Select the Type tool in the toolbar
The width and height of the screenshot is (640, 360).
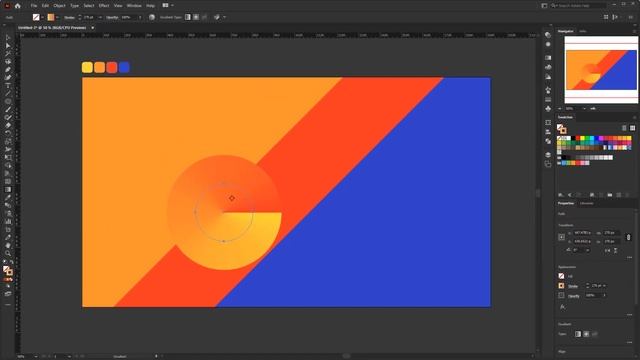coord(8,85)
